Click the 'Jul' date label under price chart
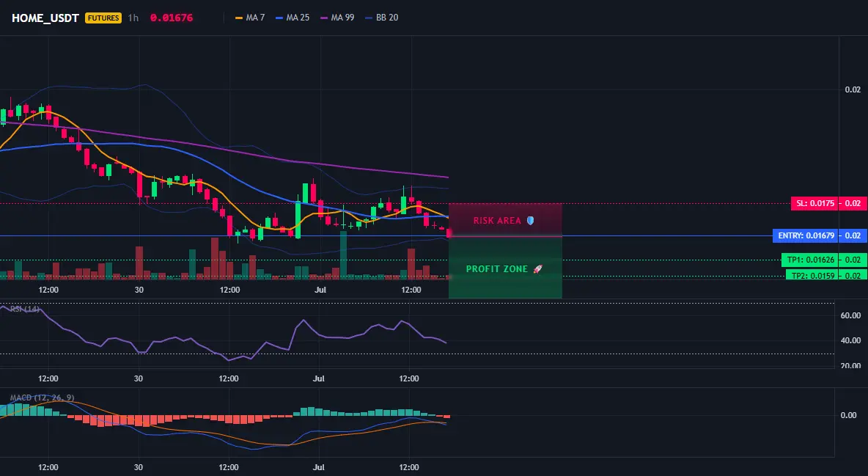This screenshot has width=868, height=476. (320, 290)
